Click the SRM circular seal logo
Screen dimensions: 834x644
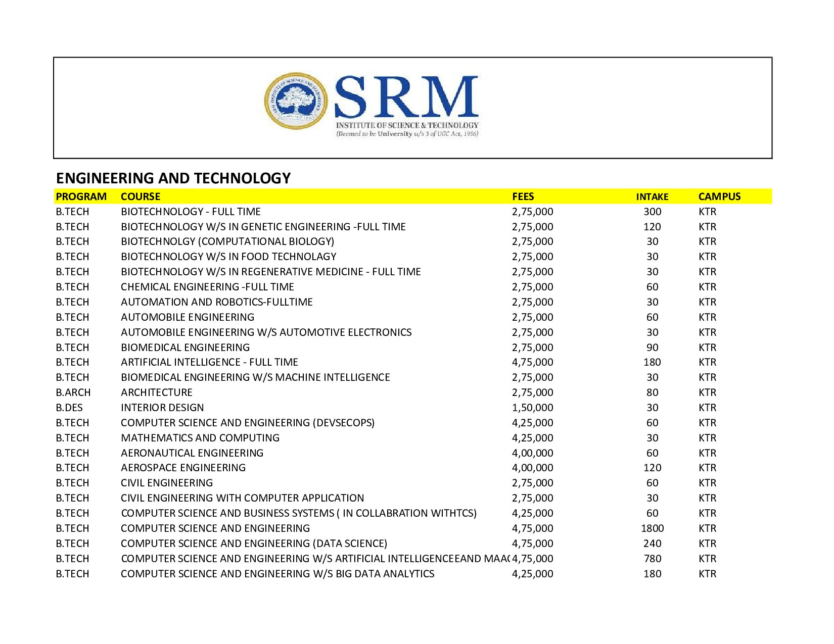(x=295, y=104)
